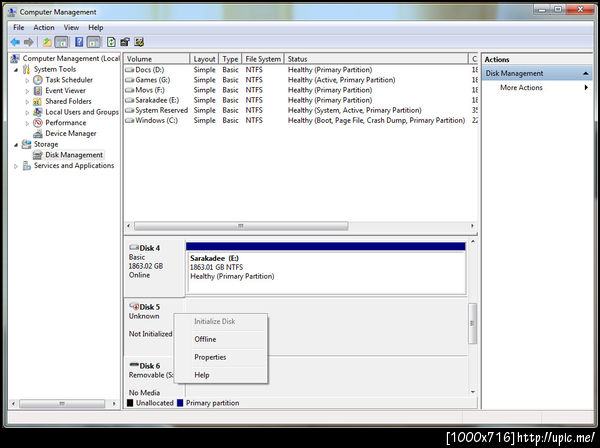Click More Actions in Actions pane
Image resolution: width=600 pixels, height=448 pixels.
tap(521, 88)
